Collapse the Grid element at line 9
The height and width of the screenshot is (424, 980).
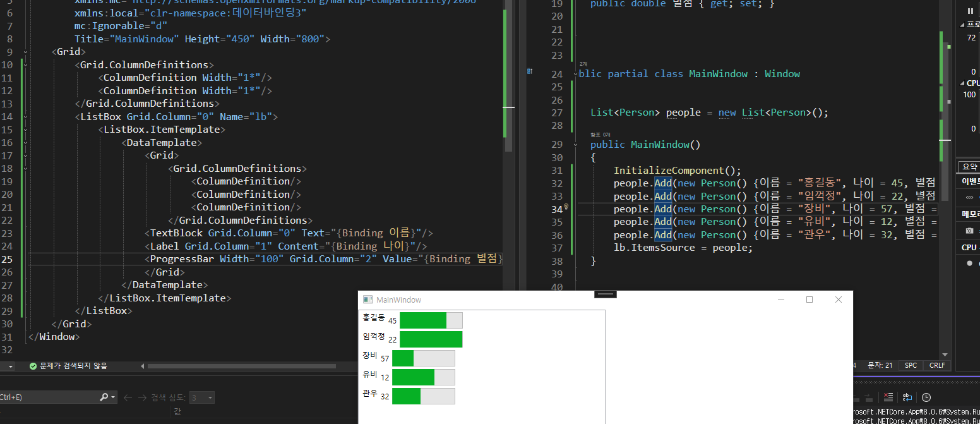click(x=25, y=51)
